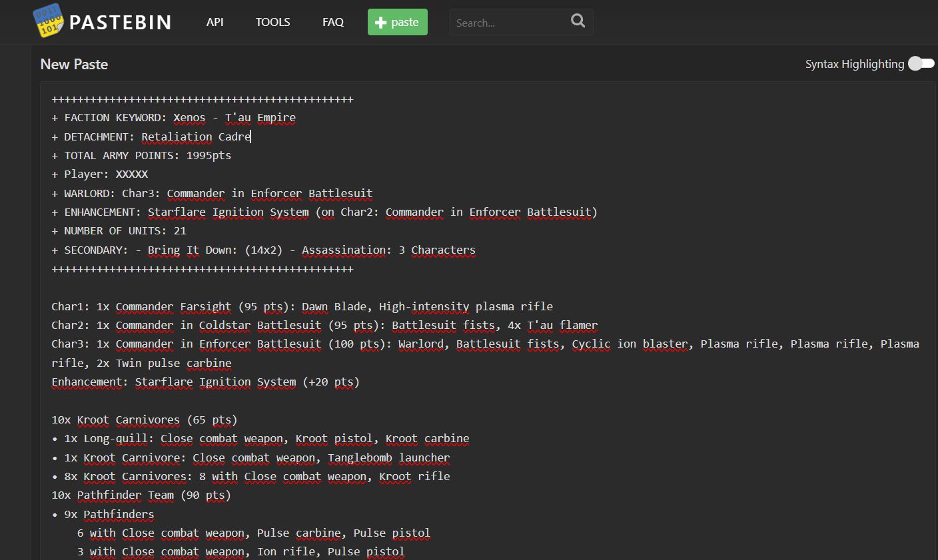Viewport: 938px width, 560px height.
Task: Click the WARLORD: Char3 line
Action: click(212, 193)
